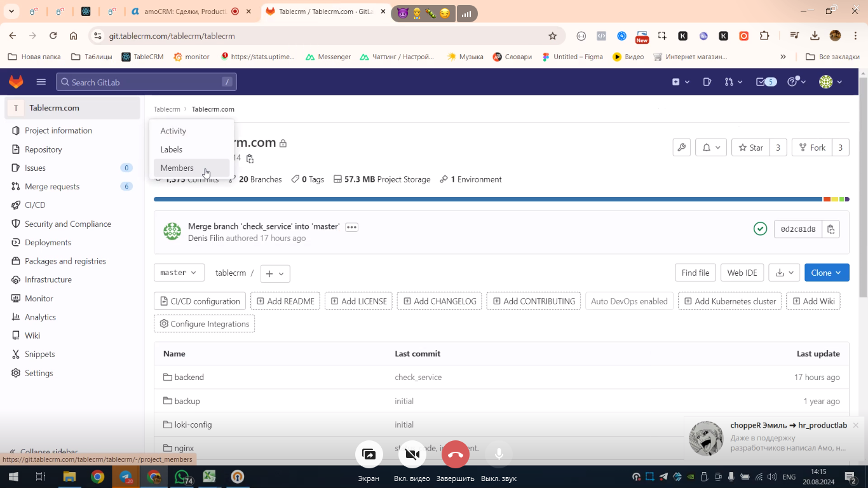Fork the project with the Fork button
Image resolution: width=868 pixels, height=488 pixels.
(811, 147)
